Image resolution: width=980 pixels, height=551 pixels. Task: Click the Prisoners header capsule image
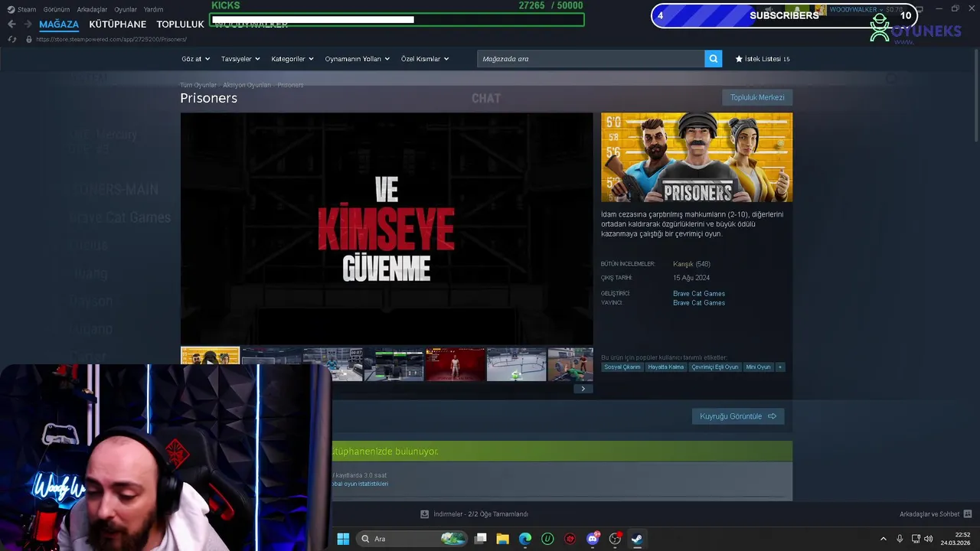(x=697, y=158)
